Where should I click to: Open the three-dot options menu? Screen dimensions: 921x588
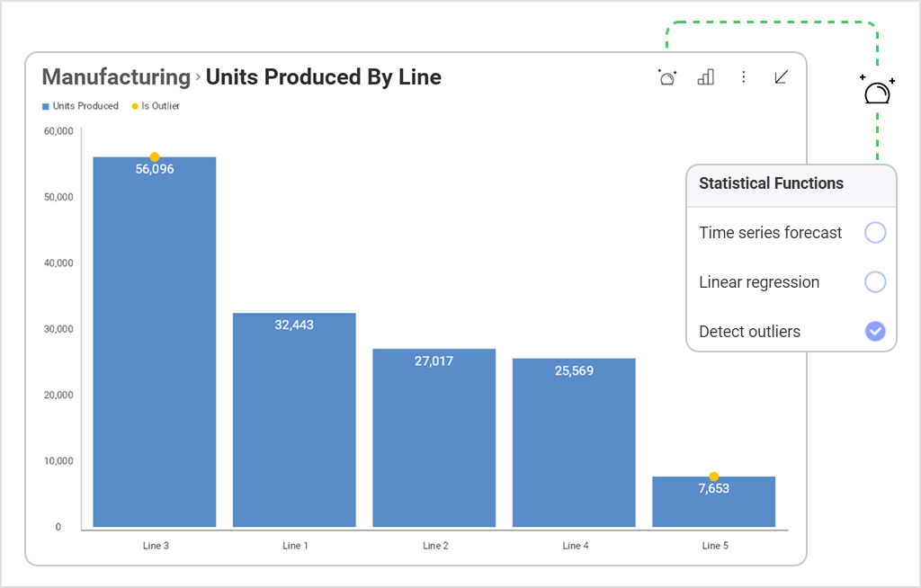[x=744, y=77]
